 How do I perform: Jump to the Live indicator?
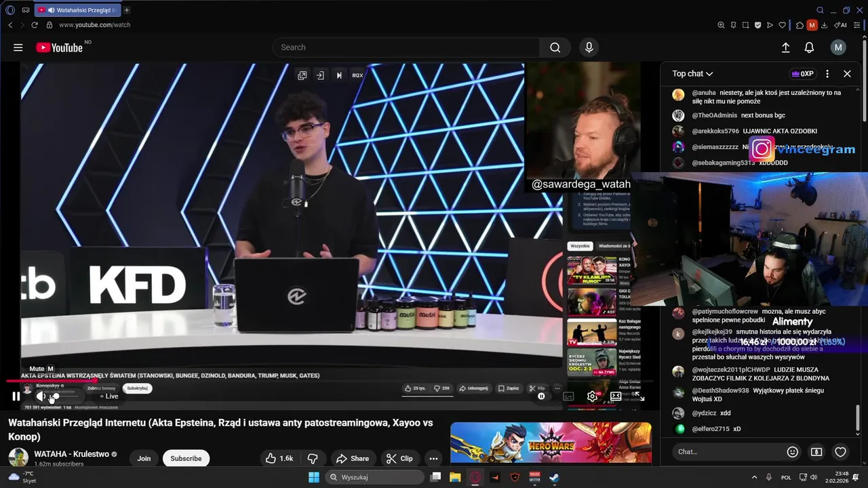point(108,396)
